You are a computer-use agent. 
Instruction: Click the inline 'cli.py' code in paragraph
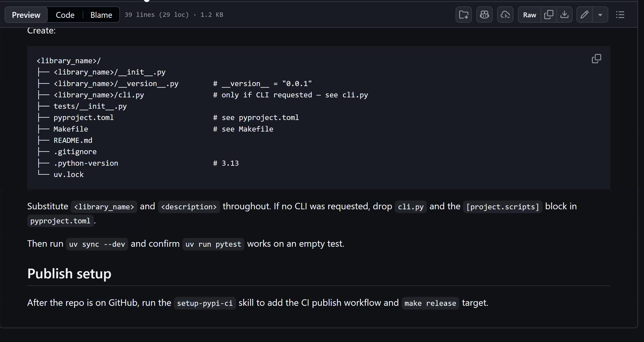coord(411,207)
